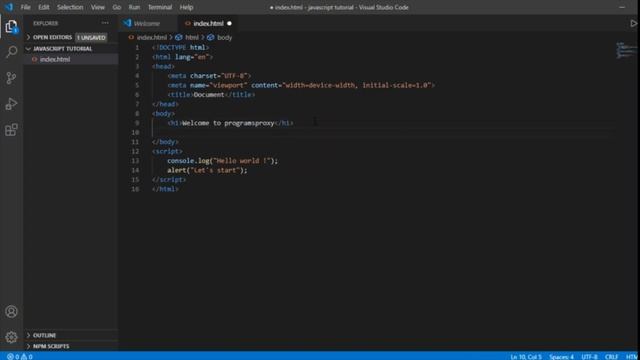The height and width of the screenshot is (360, 640).
Task: Open the Explorer view in activity bar
Action: click(11, 27)
